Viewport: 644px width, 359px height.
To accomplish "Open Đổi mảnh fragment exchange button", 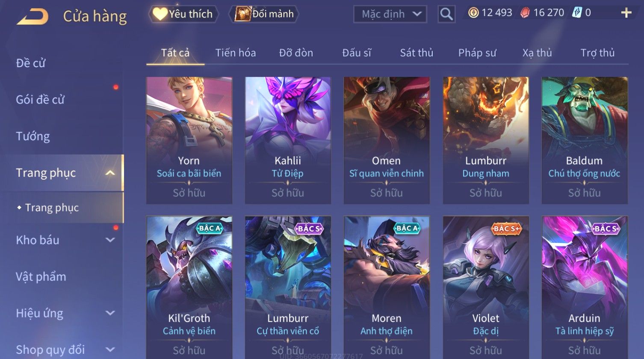I will pos(264,14).
